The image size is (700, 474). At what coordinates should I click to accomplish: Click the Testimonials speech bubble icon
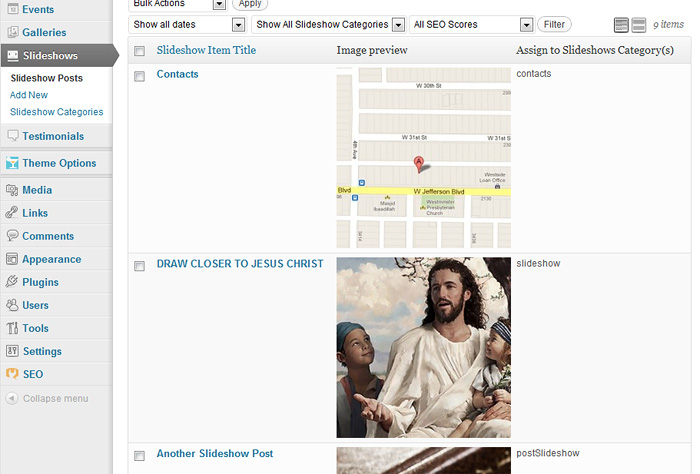[x=13, y=135]
